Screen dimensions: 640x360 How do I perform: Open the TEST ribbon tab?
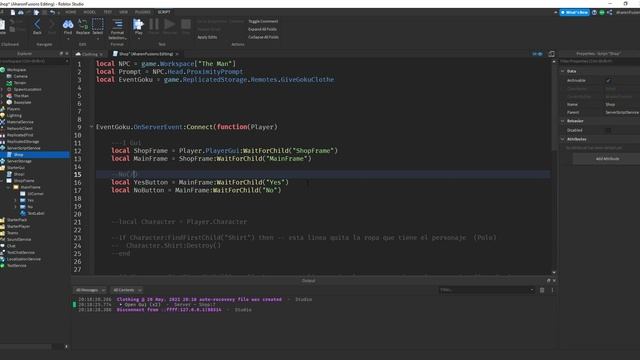pyautogui.click(x=107, y=12)
